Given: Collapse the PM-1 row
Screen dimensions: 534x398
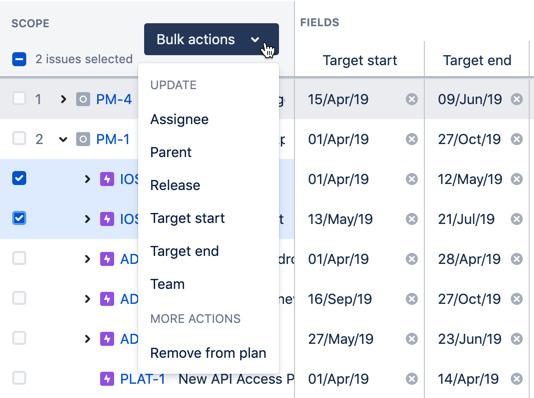Looking at the screenshot, I should coord(63,139).
